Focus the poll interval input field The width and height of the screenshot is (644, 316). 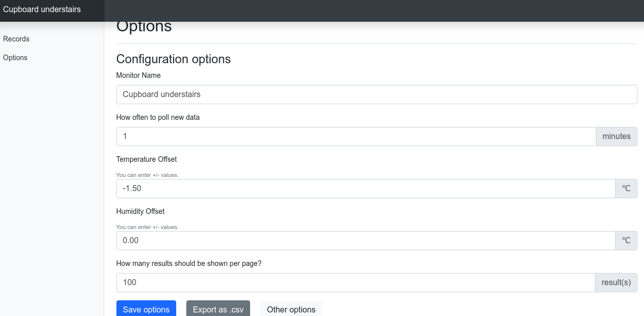click(356, 137)
